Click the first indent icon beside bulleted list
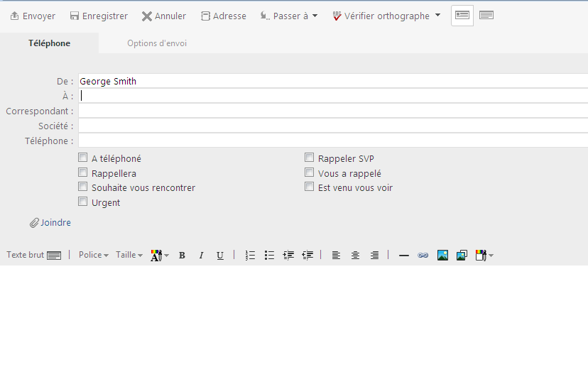Screen dimensions: 588x389 (x=288, y=256)
